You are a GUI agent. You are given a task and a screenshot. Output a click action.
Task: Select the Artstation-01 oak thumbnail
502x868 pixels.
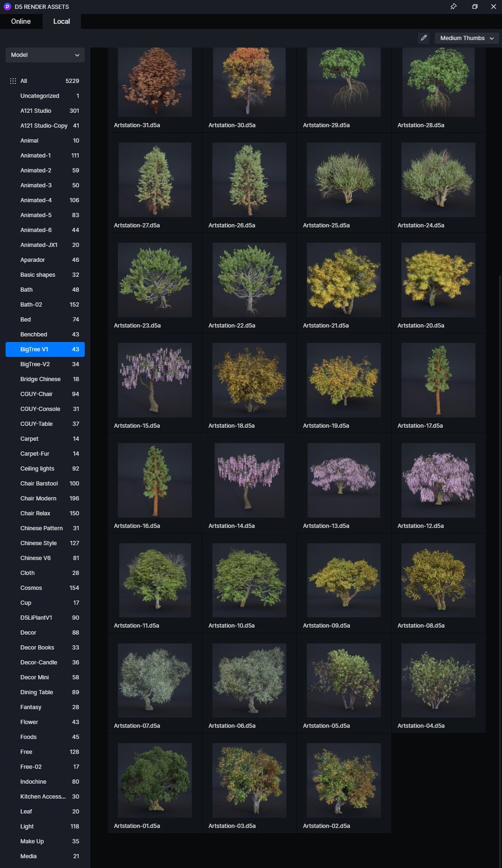155,781
